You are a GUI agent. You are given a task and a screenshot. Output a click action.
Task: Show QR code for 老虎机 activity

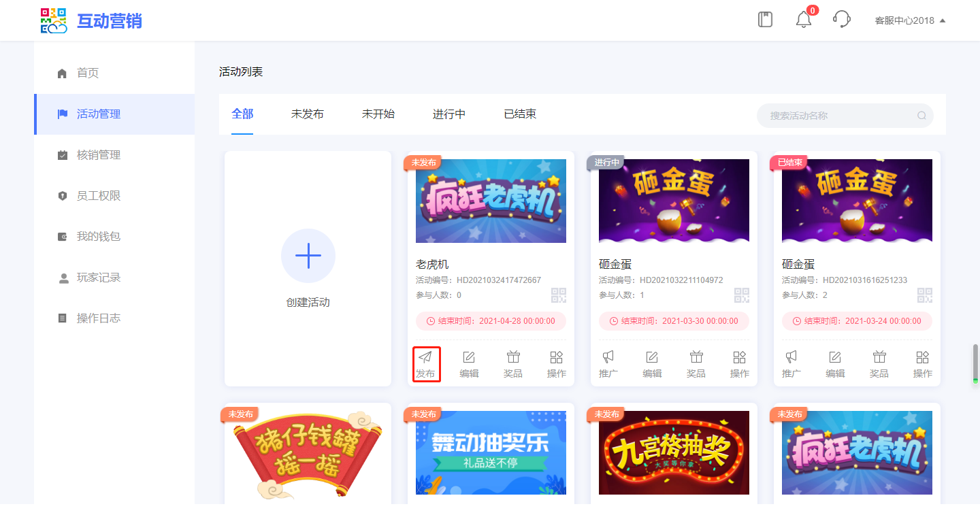click(x=559, y=295)
